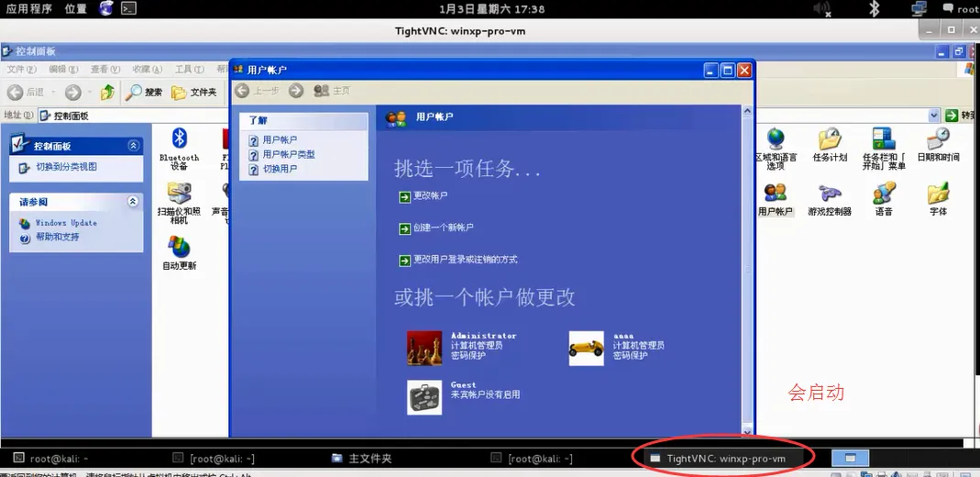Open Bluetooth devices in Control Panel
Image resolution: width=980 pixels, height=477 pixels.
[x=180, y=149]
